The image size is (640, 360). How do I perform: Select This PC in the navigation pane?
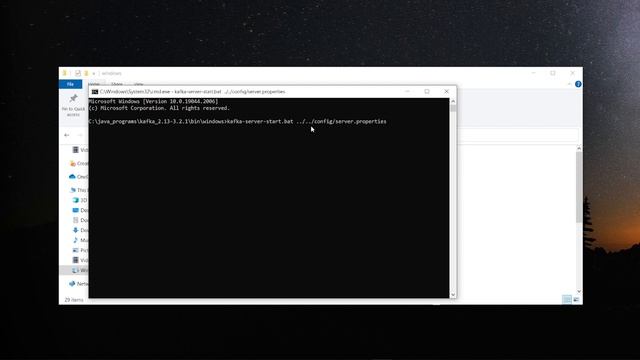79,190
